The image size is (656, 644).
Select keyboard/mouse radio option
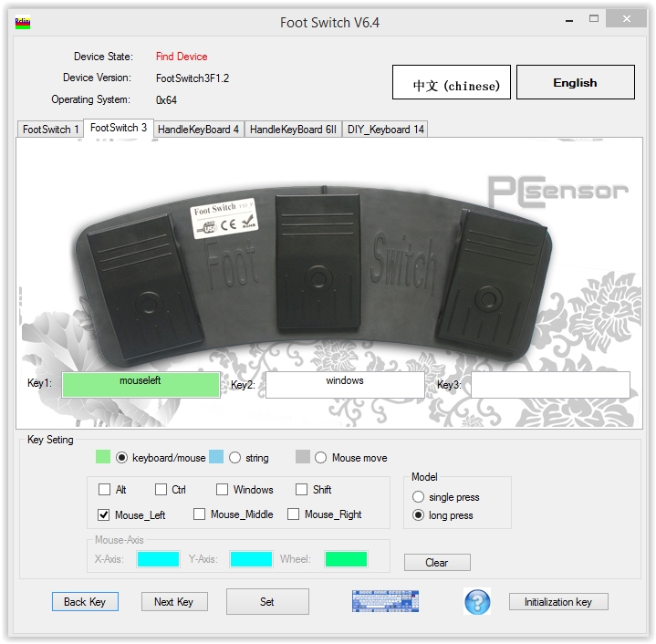121,458
